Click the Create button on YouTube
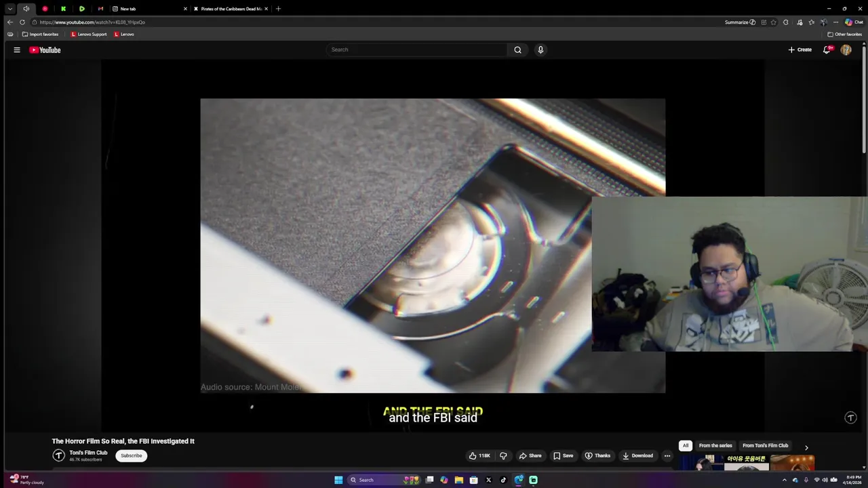This screenshot has width=868, height=488. click(x=800, y=49)
